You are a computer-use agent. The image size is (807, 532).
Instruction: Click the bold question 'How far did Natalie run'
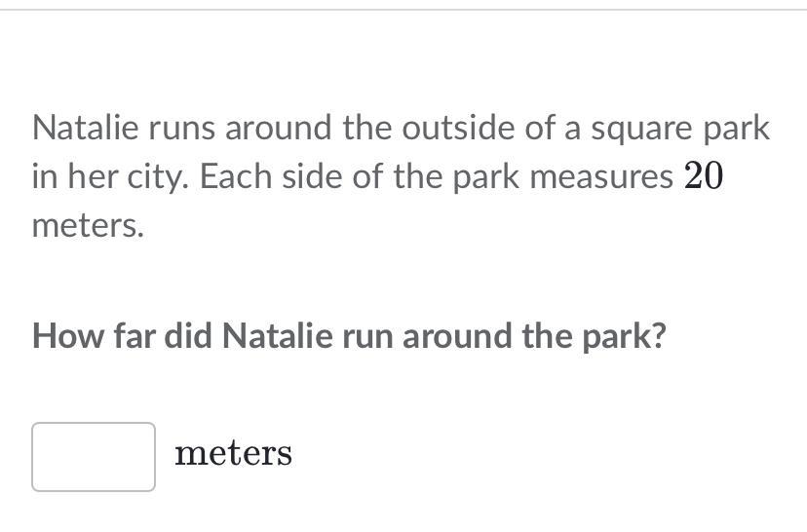tap(349, 336)
